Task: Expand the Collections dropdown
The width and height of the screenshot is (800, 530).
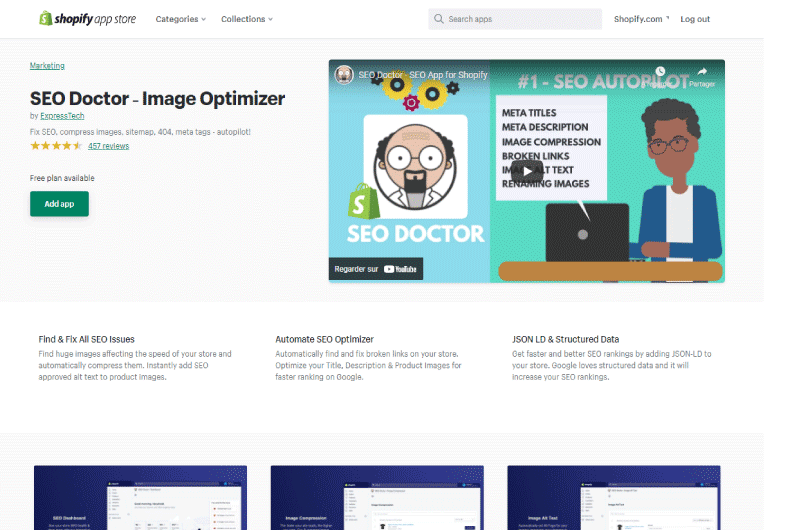Action: (247, 19)
